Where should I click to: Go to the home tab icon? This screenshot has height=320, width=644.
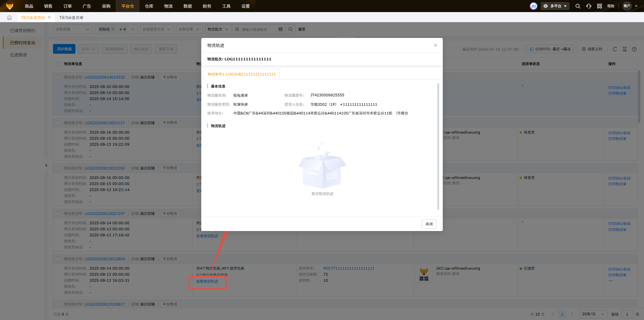pyautogui.click(x=9, y=17)
